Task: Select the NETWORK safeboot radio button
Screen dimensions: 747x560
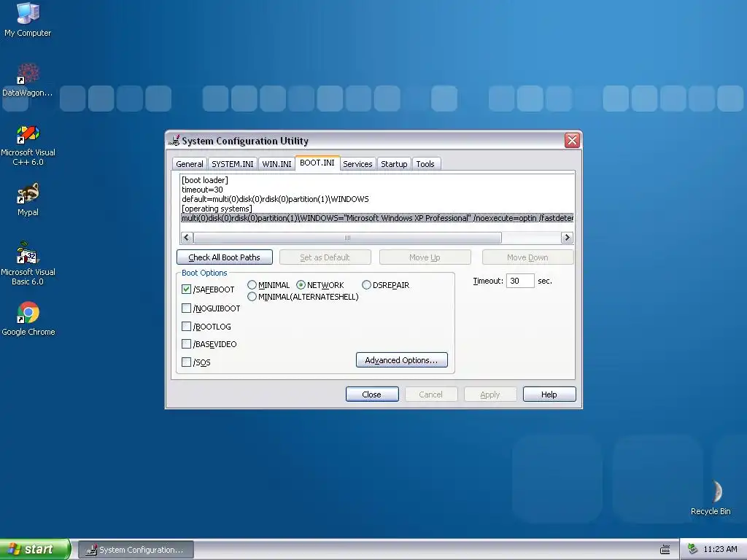Action: (301, 285)
